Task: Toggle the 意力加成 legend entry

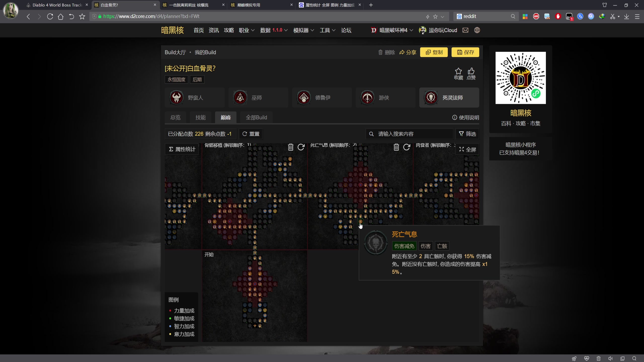Action: pyautogui.click(x=182, y=334)
